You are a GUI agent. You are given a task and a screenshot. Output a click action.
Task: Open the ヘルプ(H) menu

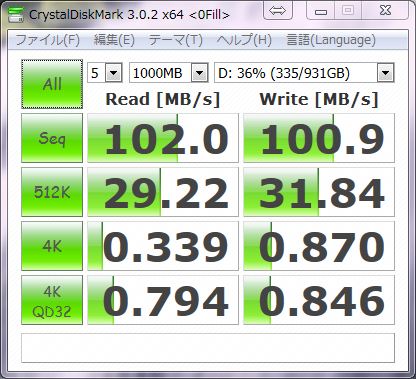[244, 40]
